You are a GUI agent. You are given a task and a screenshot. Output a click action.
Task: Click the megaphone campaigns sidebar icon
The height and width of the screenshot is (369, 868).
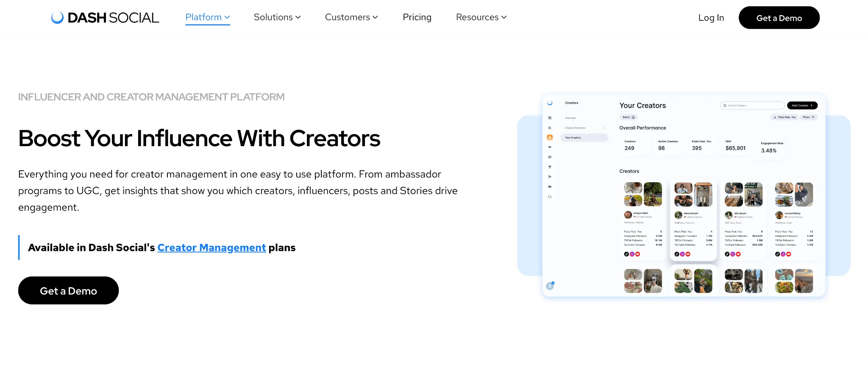550,147
